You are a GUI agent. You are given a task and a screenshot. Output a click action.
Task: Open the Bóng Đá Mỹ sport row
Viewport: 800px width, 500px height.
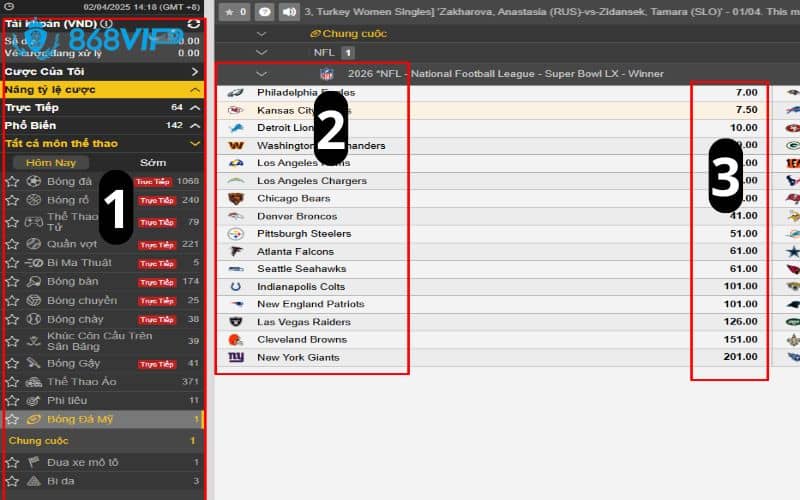pyautogui.click(x=104, y=419)
